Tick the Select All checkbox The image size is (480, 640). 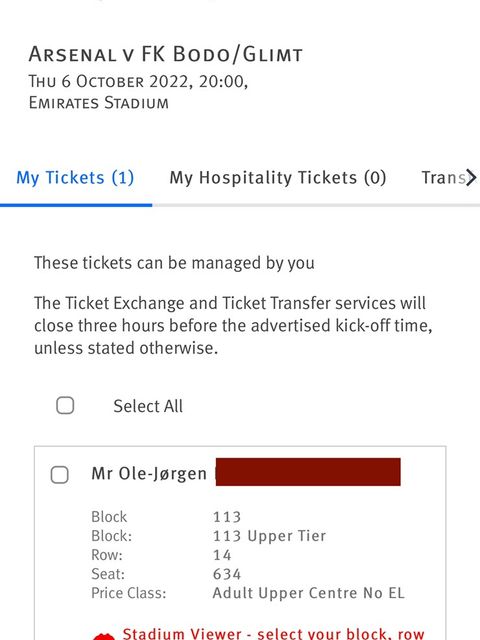click(x=65, y=405)
